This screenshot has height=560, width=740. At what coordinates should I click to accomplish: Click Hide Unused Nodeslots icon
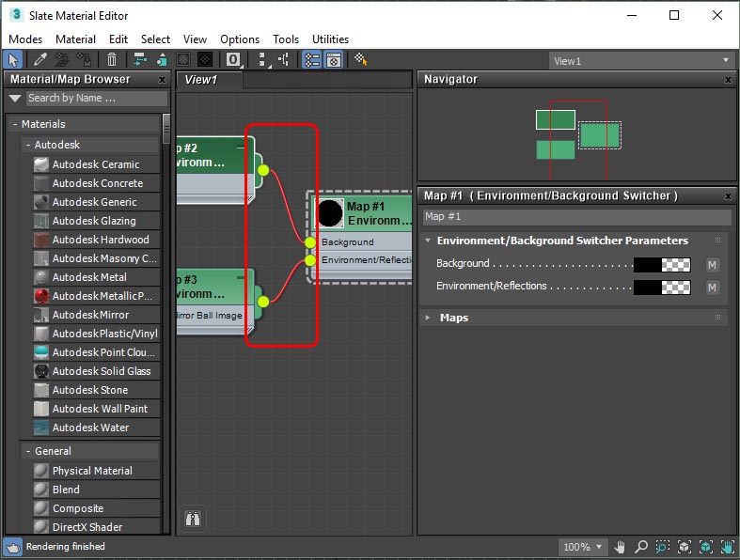[162, 60]
